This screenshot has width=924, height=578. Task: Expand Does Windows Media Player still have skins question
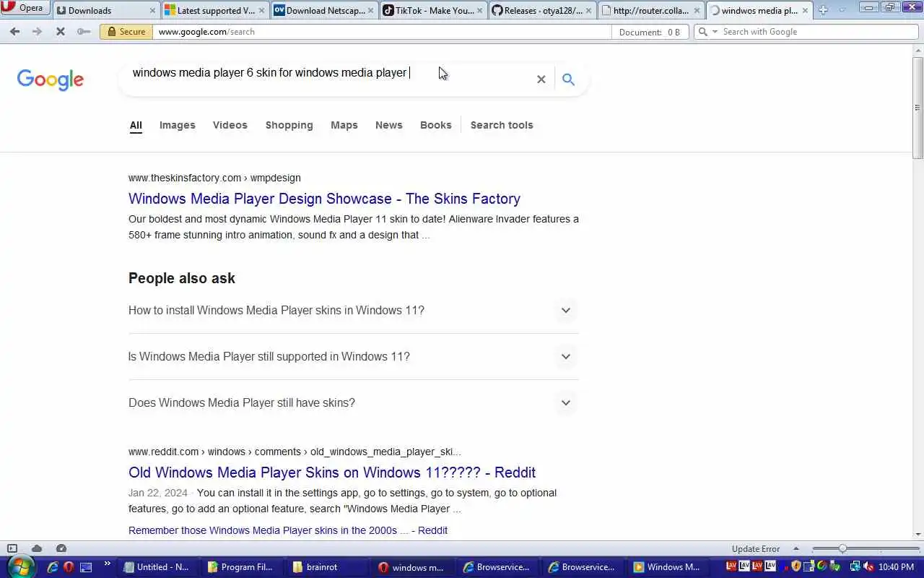[x=354, y=402]
